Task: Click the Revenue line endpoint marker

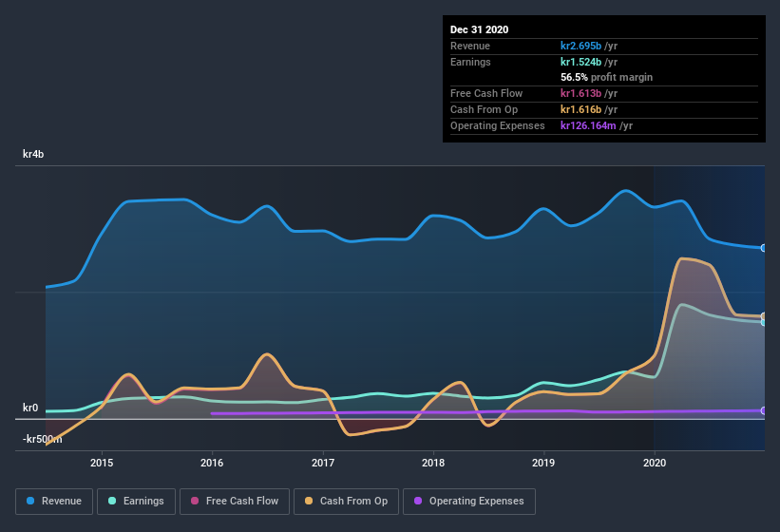Action: tap(764, 248)
